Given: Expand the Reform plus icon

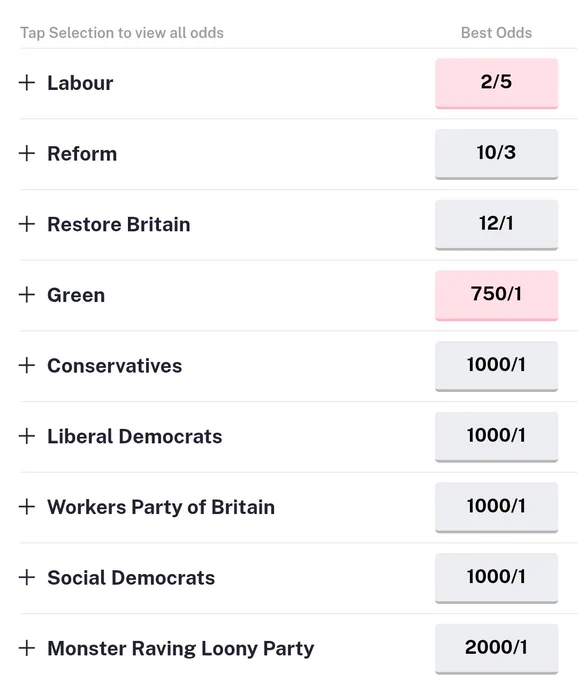Looking at the screenshot, I should [27, 153].
